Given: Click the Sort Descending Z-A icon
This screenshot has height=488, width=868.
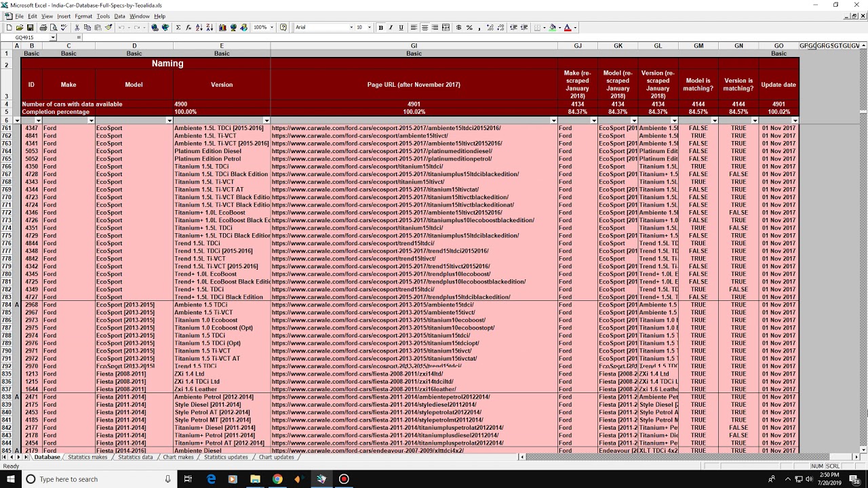Looking at the screenshot, I should (x=210, y=27).
